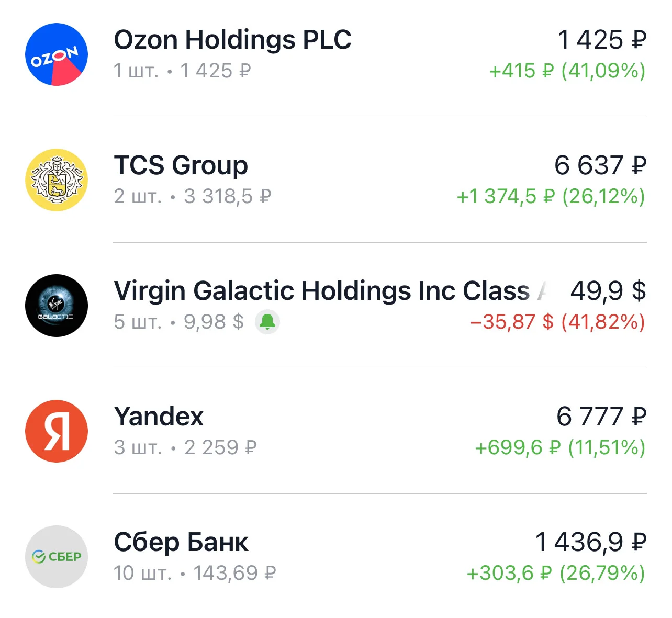Screen dimensions: 672x618
Task: Tap the TCS Group crest icon
Action: [x=57, y=180]
